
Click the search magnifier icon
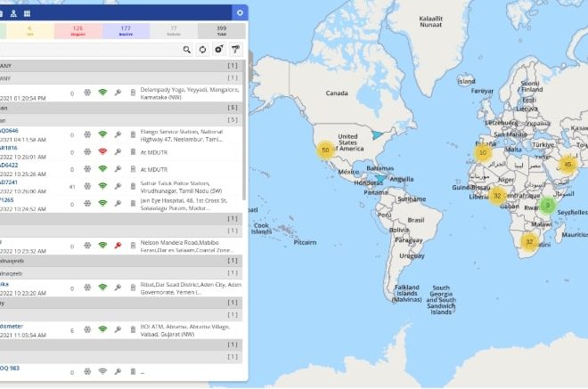click(187, 50)
